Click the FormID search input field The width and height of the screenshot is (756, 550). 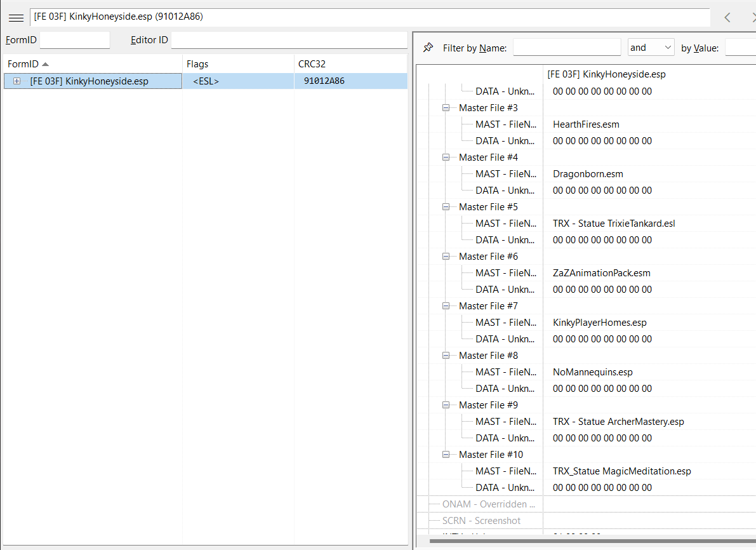point(74,40)
